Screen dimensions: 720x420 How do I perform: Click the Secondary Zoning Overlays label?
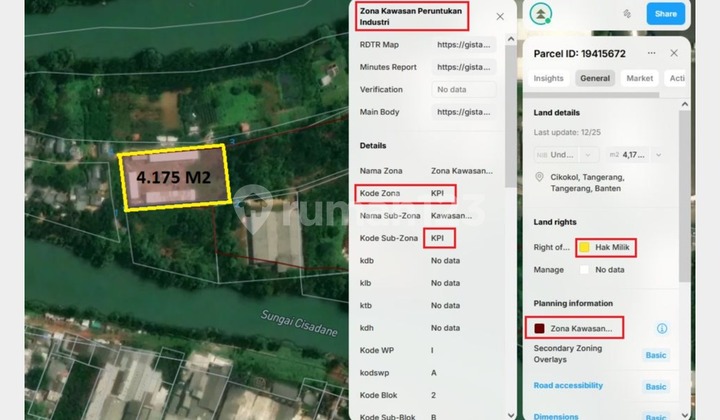tap(568, 354)
